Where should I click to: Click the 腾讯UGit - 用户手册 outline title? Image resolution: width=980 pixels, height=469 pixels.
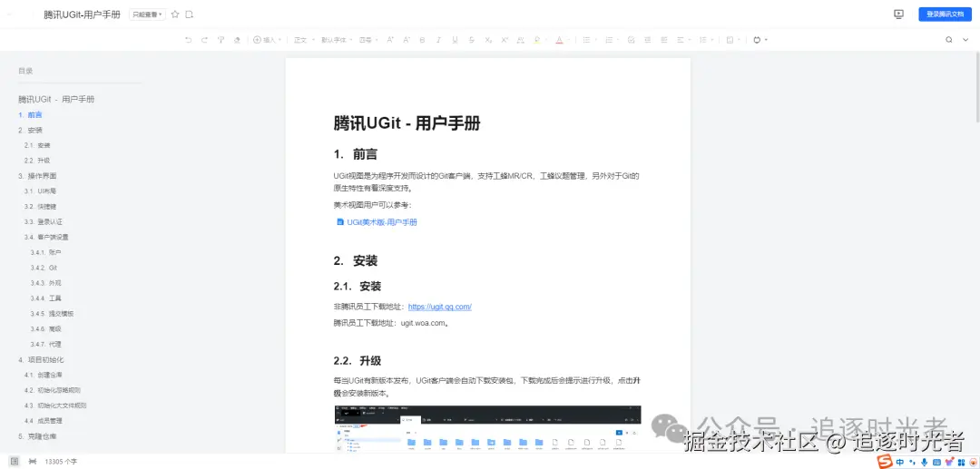tap(56, 99)
